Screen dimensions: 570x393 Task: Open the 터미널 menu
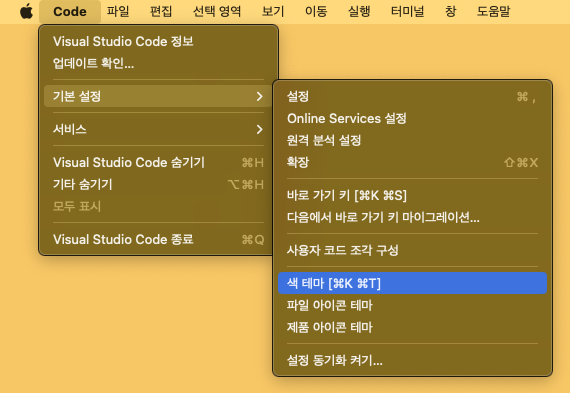coord(408,12)
